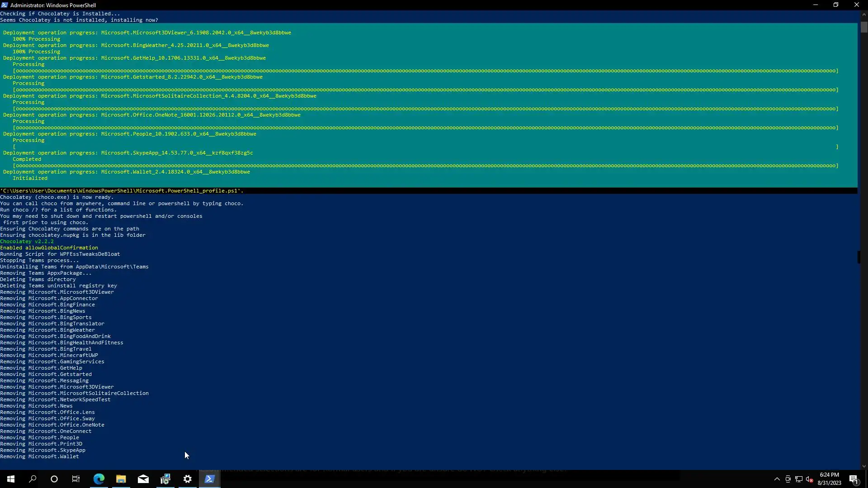Viewport: 868px width, 488px height.
Task: Launch Microsoft Edge from taskbar
Action: point(99,479)
